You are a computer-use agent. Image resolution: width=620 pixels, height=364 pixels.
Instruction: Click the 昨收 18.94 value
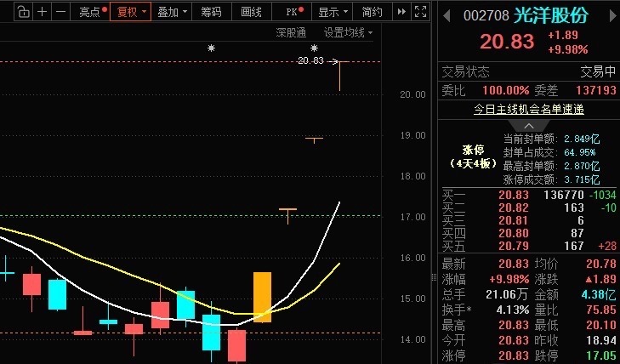click(x=601, y=340)
